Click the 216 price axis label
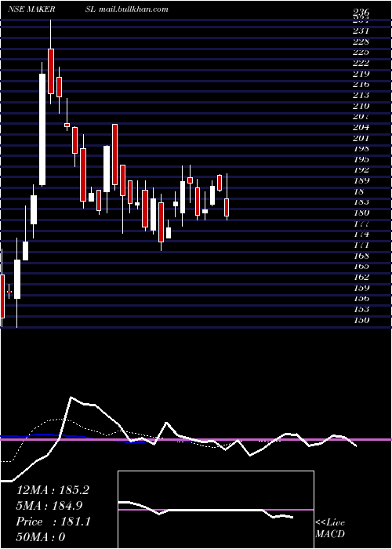This screenshot has height=549, width=392. (361, 85)
